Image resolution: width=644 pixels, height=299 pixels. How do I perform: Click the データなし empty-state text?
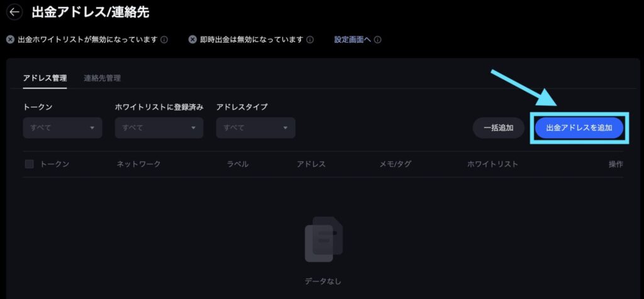coord(323,281)
